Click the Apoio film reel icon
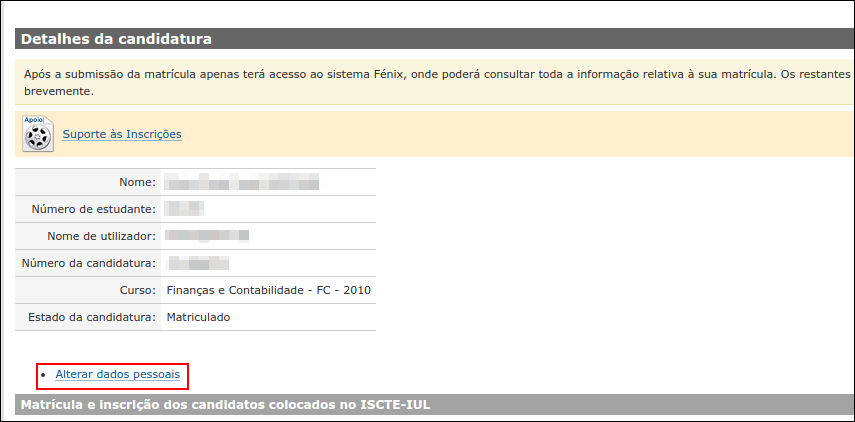Screen dimensions: 855x422 (x=38, y=134)
